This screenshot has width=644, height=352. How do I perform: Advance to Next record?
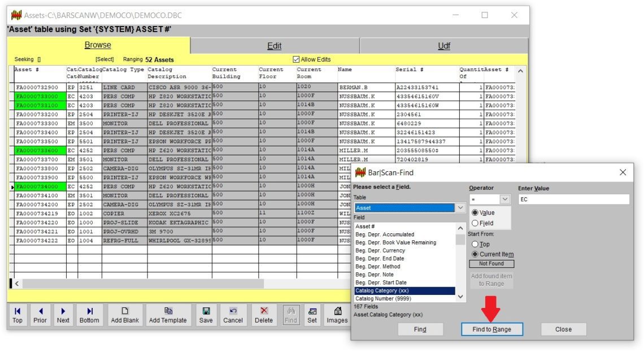point(63,315)
